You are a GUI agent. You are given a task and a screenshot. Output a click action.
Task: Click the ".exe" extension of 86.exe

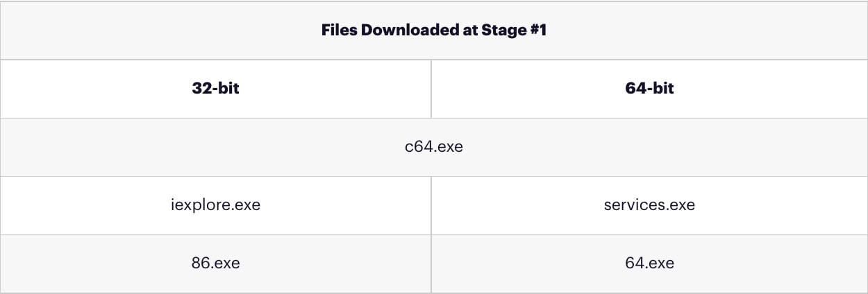tap(226, 263)
